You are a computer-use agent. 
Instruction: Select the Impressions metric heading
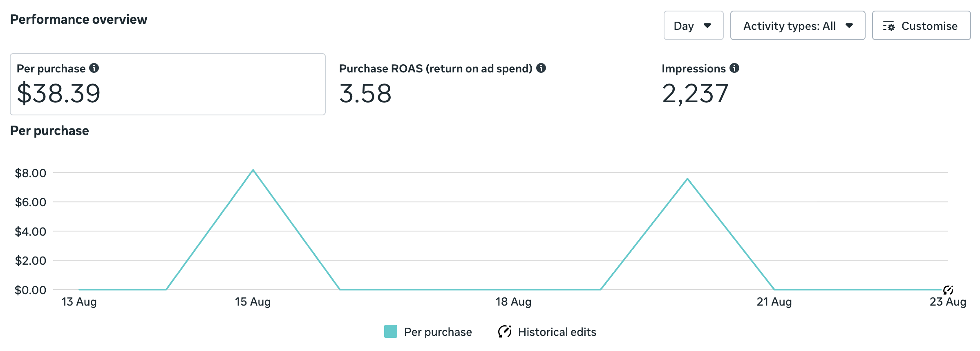coord(694,68)
